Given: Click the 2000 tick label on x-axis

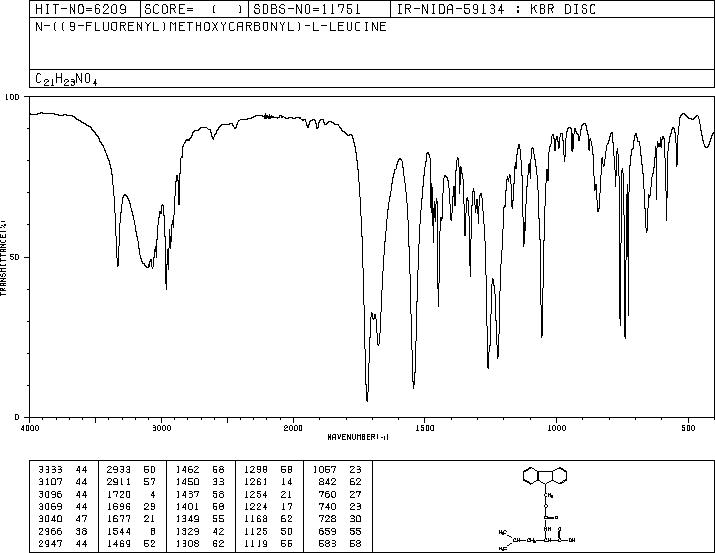Looking at the screenshot, I should 293,428.
